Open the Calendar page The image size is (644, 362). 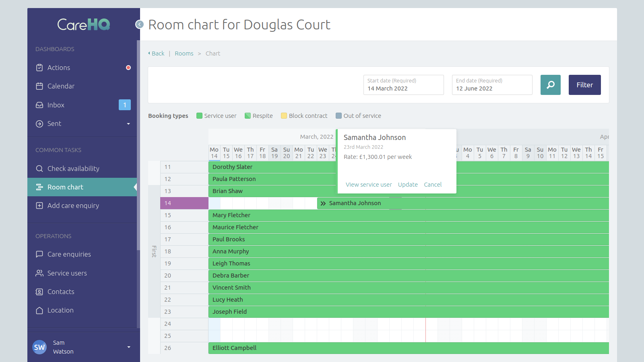point(61,86)
